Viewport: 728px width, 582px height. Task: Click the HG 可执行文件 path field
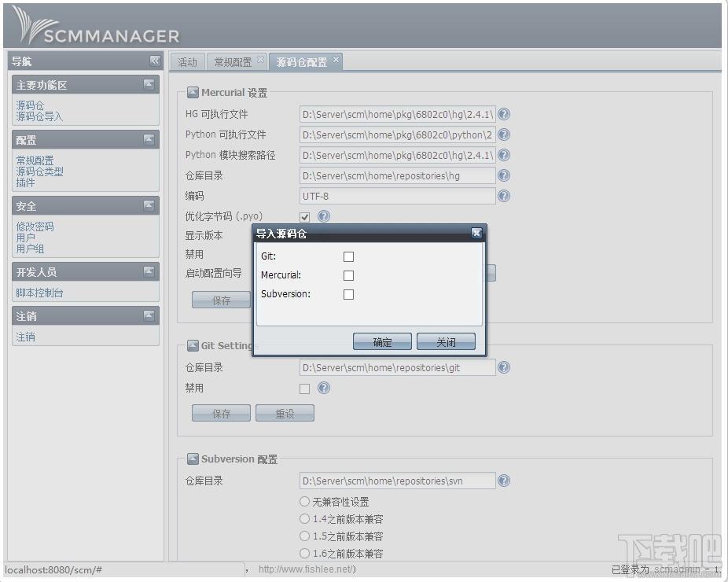(398, 114)
